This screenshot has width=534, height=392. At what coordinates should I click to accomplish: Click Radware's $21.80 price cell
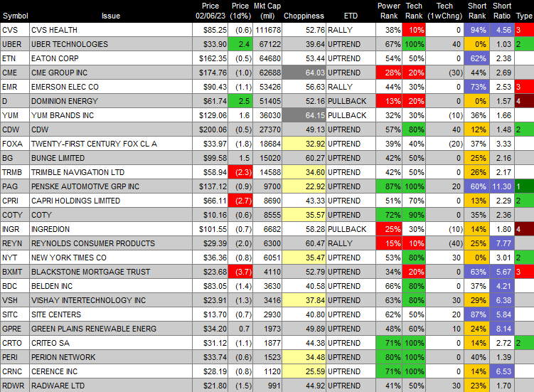(x=210, y=386)
